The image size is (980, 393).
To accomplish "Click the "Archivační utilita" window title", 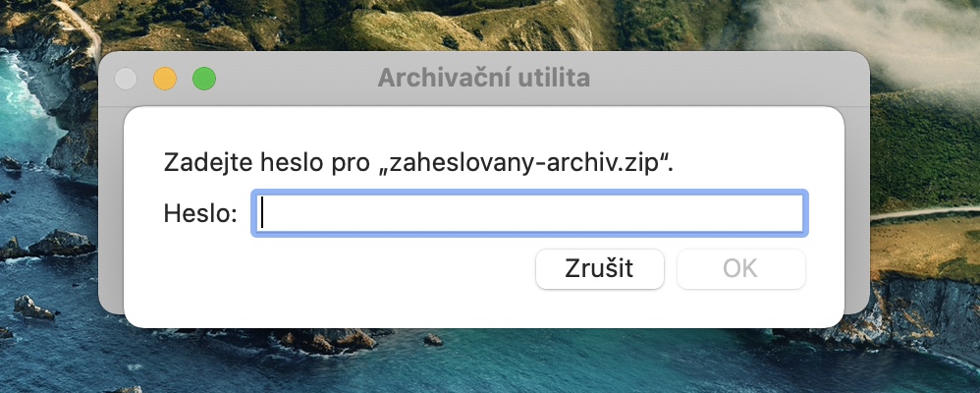I will pos(483,78).
